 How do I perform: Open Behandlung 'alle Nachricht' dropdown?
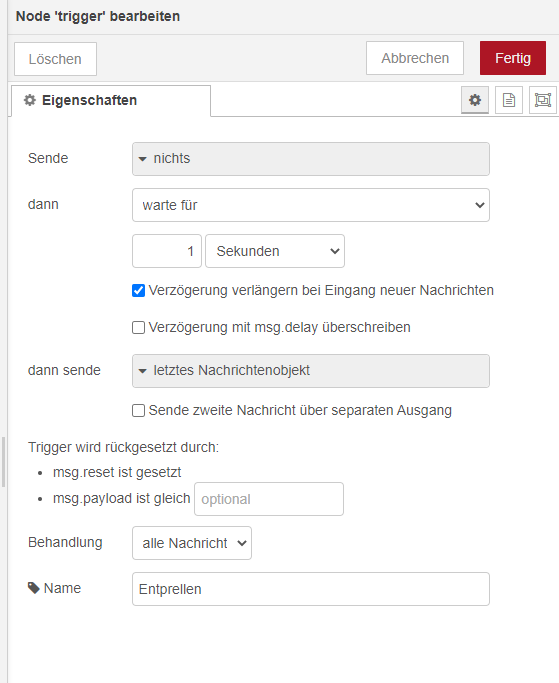(x=192, y=543)
